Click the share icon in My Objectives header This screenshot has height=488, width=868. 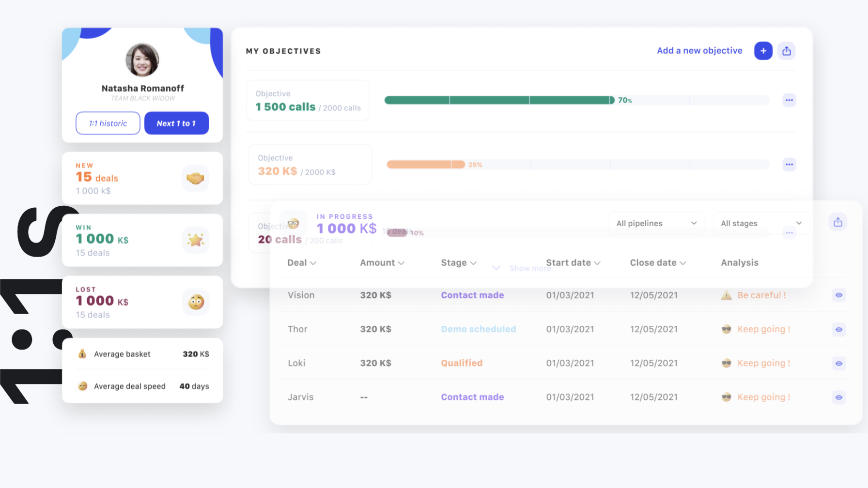pyautogui.click(x=787, y=51)
